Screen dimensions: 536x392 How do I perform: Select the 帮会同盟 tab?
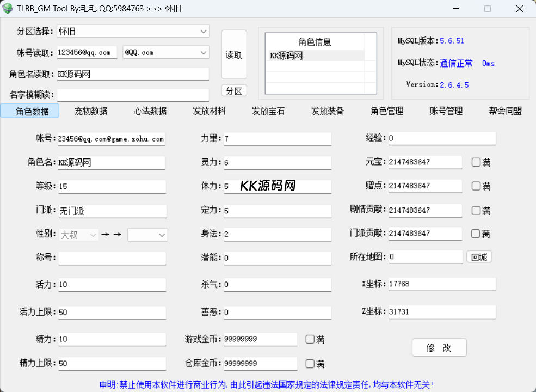pos(505,111)
